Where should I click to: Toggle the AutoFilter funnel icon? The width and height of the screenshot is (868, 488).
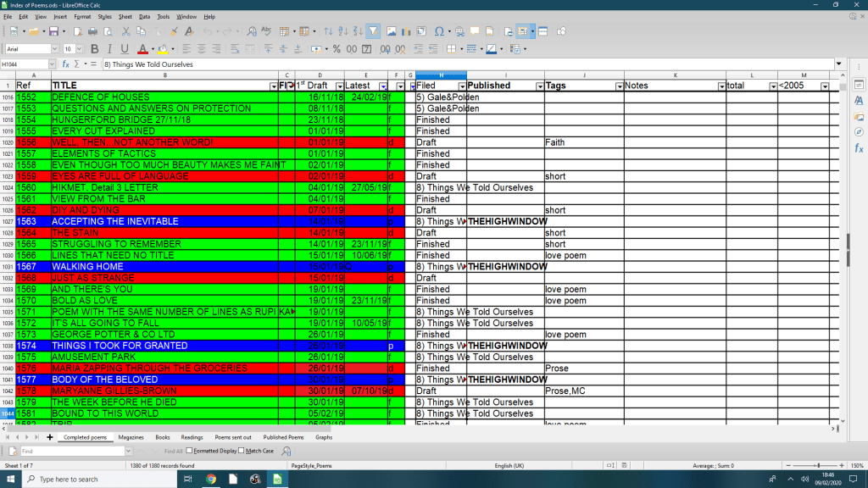pos(374,31)
